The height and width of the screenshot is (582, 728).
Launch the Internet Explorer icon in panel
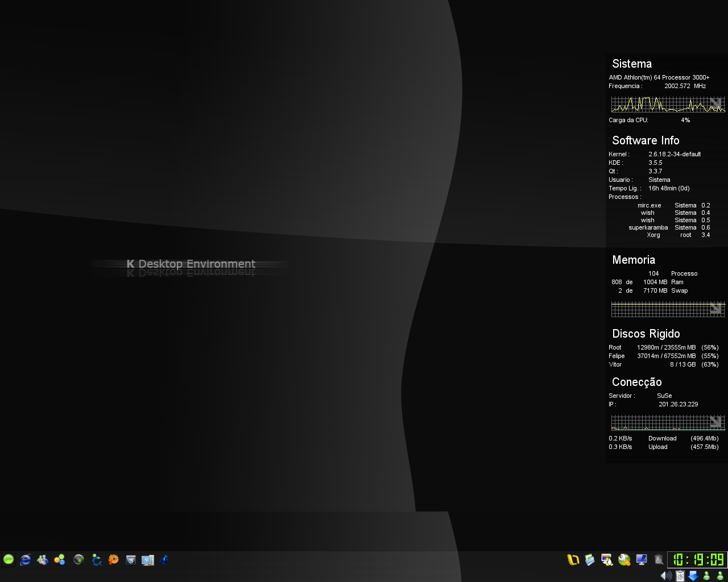pos(26,560)
